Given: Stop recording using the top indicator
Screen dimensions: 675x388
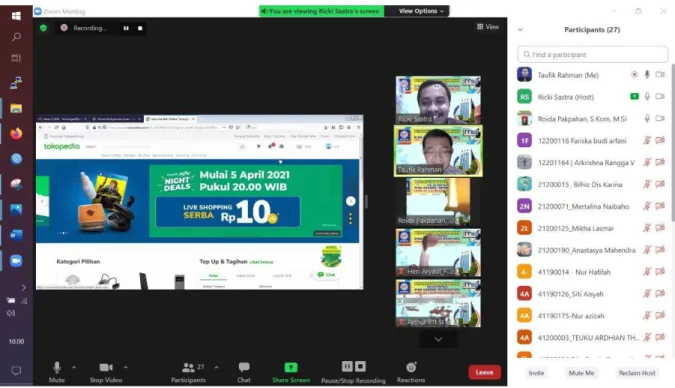Looking at the screenshot, I should pyautogui.click(x=140, y=28).
